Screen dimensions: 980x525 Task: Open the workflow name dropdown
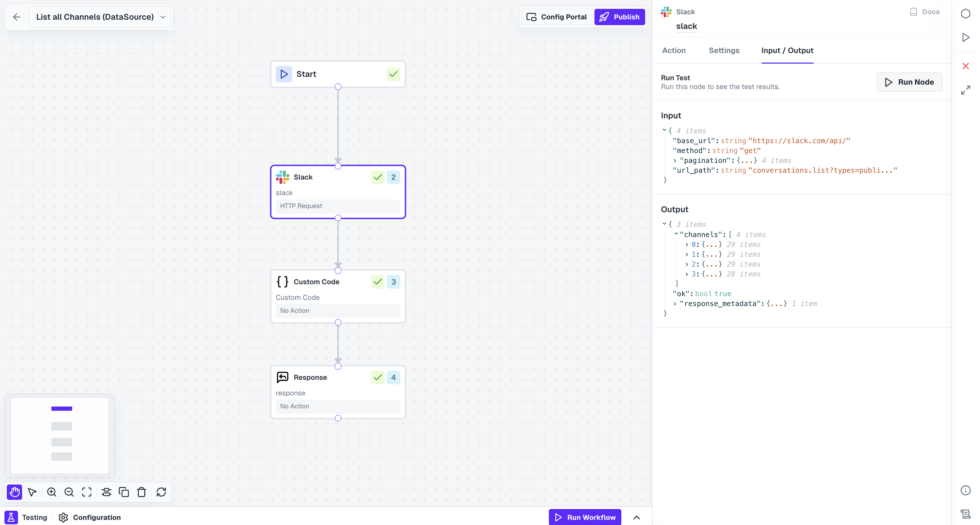point(163,17)
